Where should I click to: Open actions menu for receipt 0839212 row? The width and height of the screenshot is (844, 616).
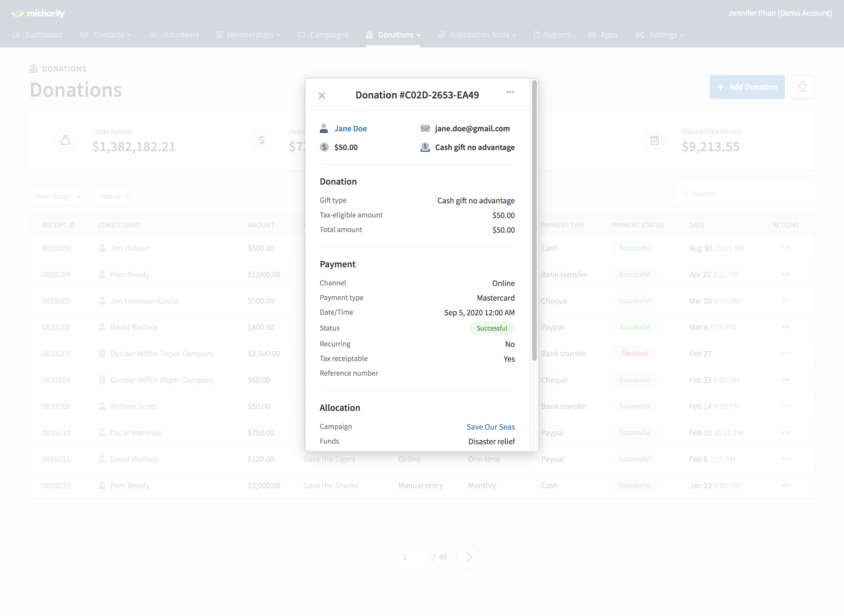point(786,485)
